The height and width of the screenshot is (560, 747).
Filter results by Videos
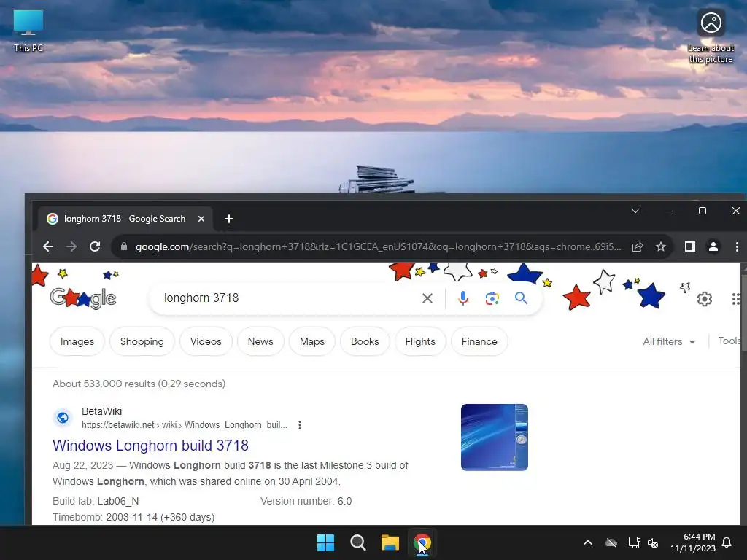pyautogui.click(x=206, y=341)
